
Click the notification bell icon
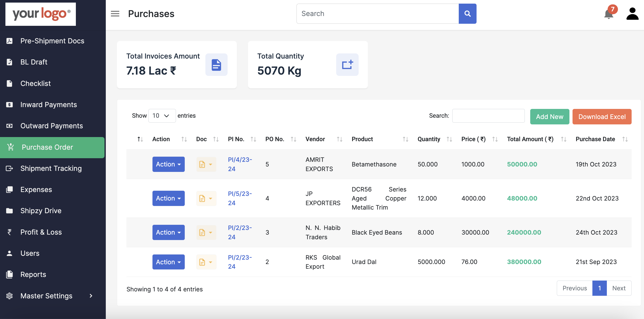click(609, 13)
